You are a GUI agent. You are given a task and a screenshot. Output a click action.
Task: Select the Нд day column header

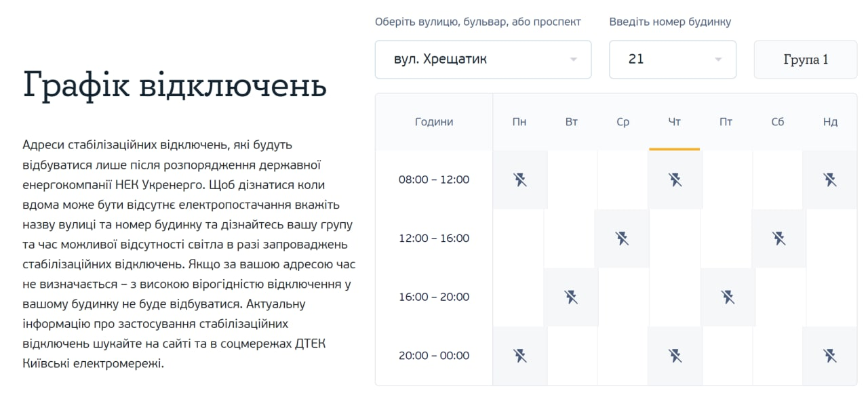coord(830,122)
